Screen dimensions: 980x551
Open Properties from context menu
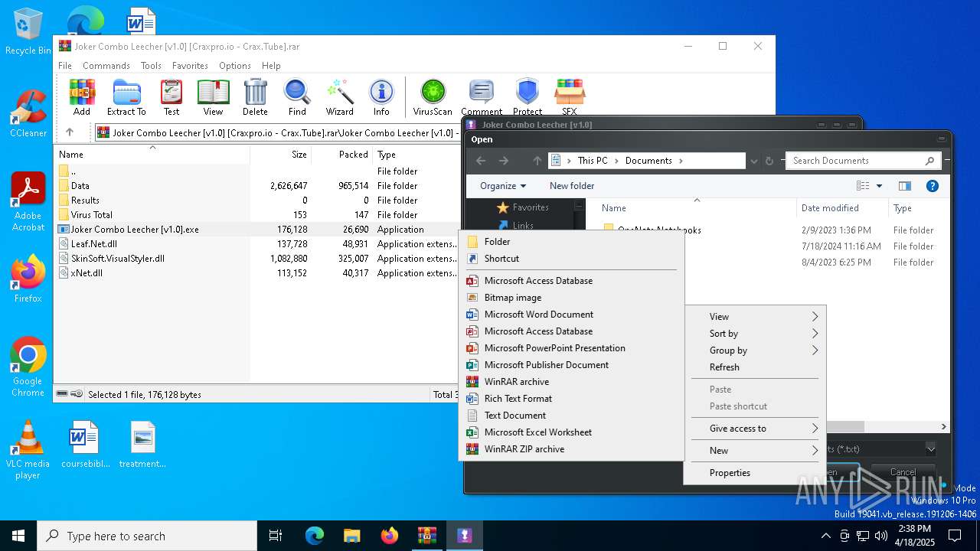point(754,473)
